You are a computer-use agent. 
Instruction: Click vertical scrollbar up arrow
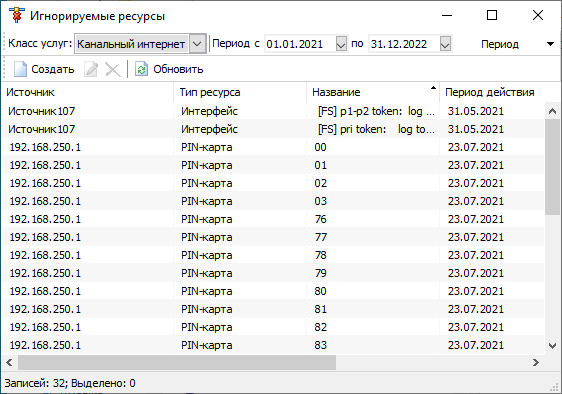tap(552, 111)
